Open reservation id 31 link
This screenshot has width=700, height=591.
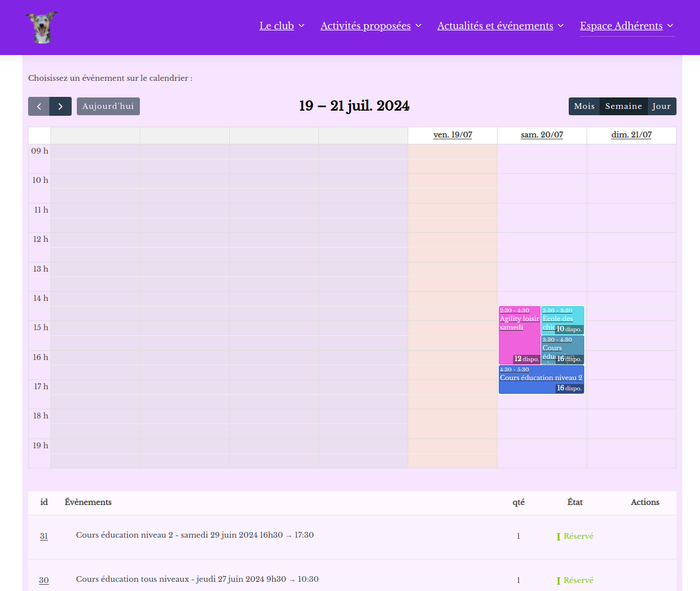tap(44, 537)
